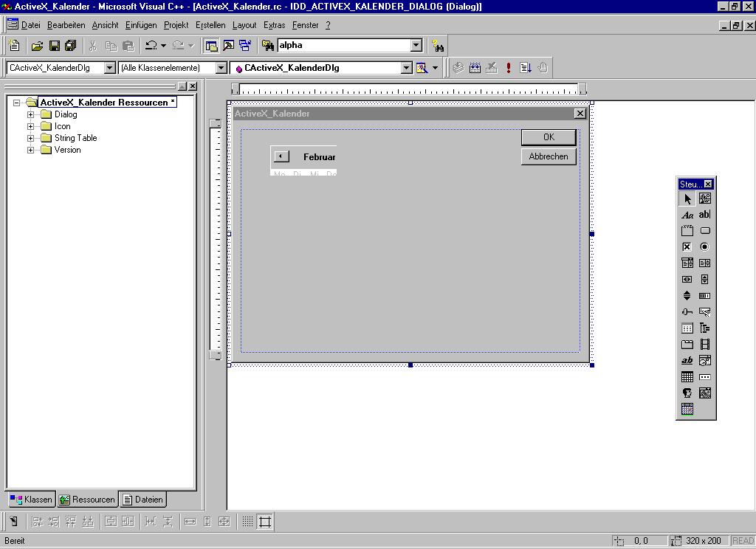Click the Find in Files binoculars icon
This screenshot has width=756, height=549.
pyautogui.click(x=267, y=46)
